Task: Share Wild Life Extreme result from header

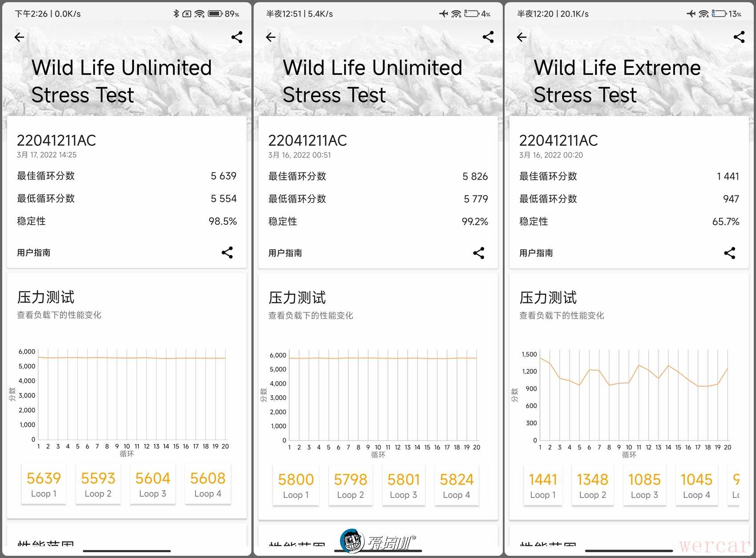Action: point(739,37)
